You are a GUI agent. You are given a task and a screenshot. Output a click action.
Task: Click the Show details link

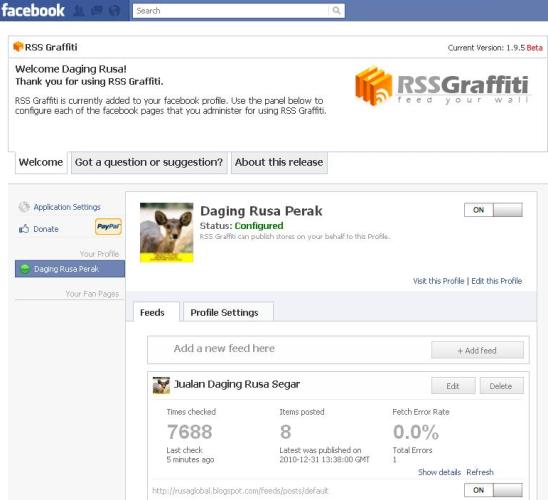(x=439, y=472)
